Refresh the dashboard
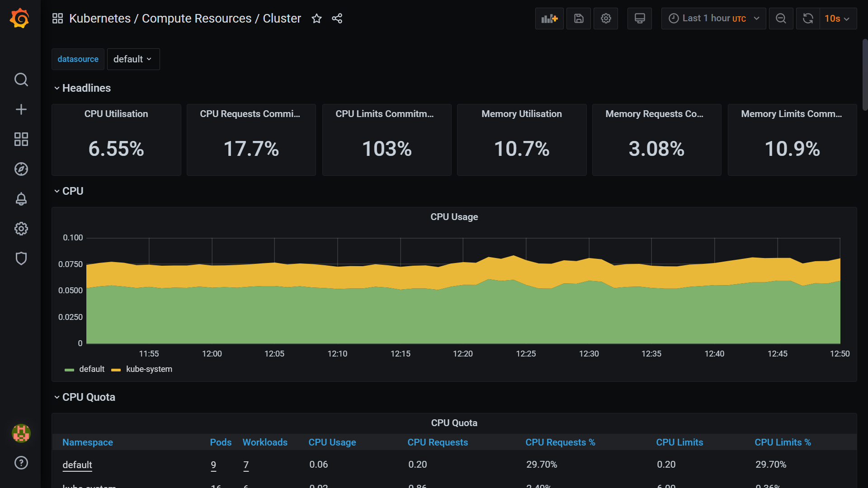This screenshot has width=868, height=488. 808,19
